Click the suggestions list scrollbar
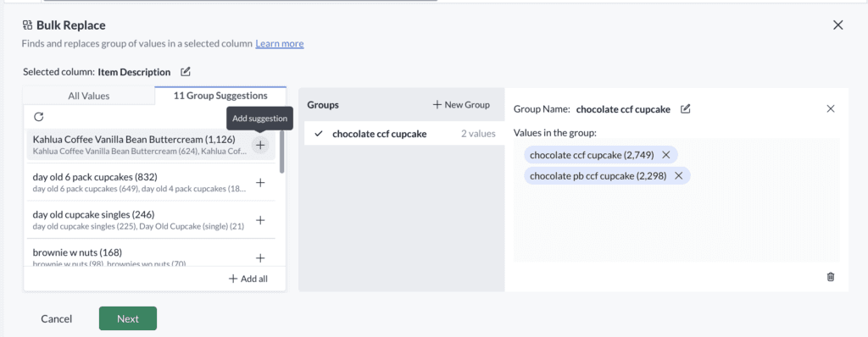Viewport: 868px width, 337px height. click(x=282, y=152)
